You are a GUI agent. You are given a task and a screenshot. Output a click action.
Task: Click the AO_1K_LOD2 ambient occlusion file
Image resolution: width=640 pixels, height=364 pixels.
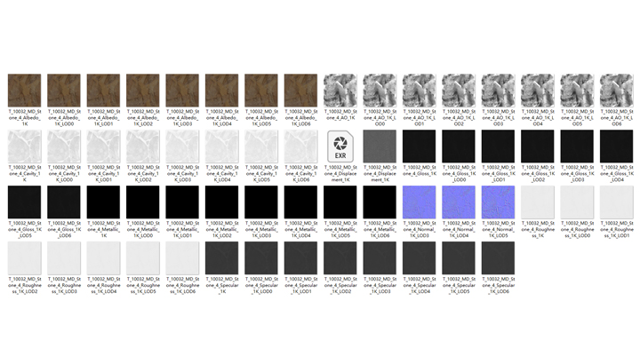(x=459, y=90)
